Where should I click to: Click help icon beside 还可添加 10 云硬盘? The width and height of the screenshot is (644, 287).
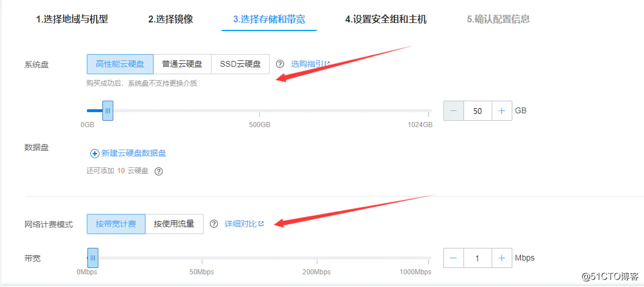point(159,171)
